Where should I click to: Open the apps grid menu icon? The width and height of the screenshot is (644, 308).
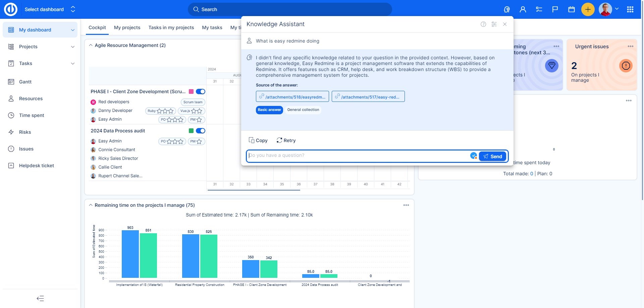point(630,9)
